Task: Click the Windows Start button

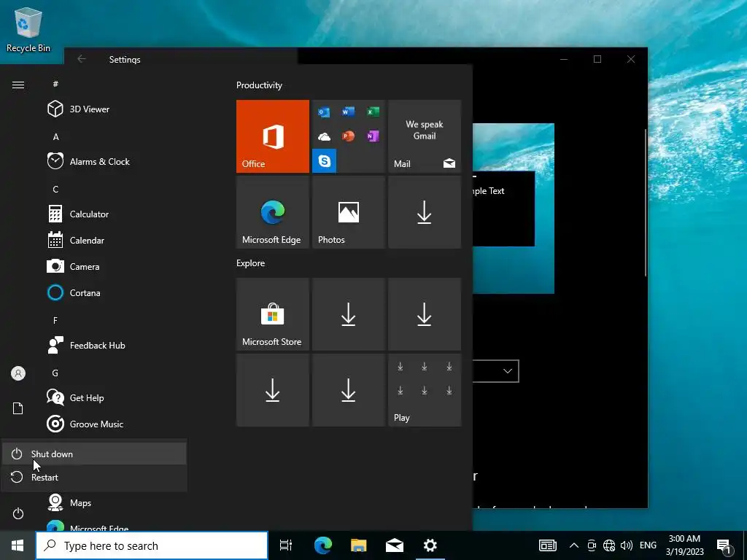Action: (x=18, y=545)
